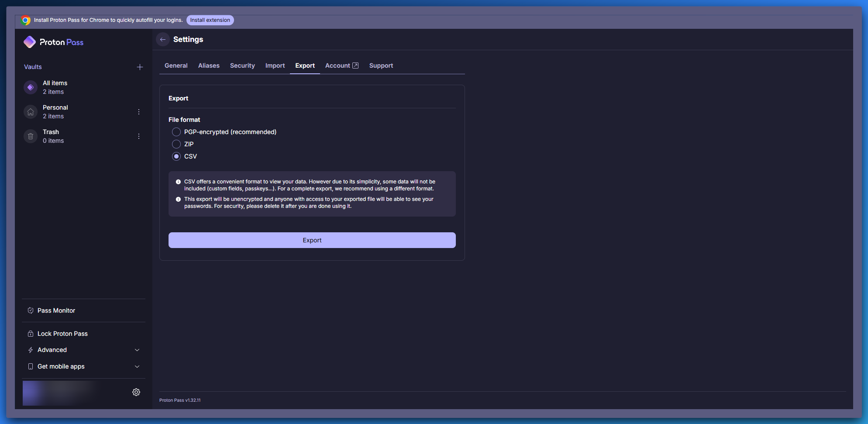868x424 pixels.
Task: Select the All items vault icon
Action: click(31, 87)
